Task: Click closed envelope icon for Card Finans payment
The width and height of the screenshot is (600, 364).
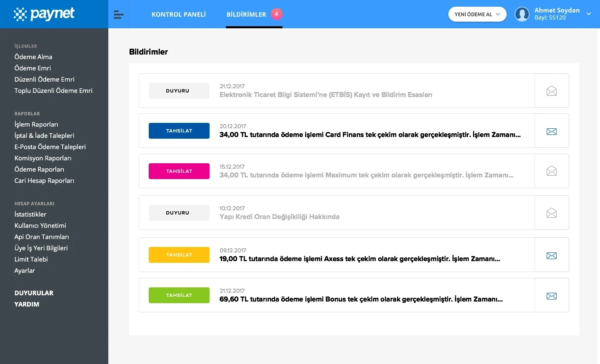Action: [552, 132]
